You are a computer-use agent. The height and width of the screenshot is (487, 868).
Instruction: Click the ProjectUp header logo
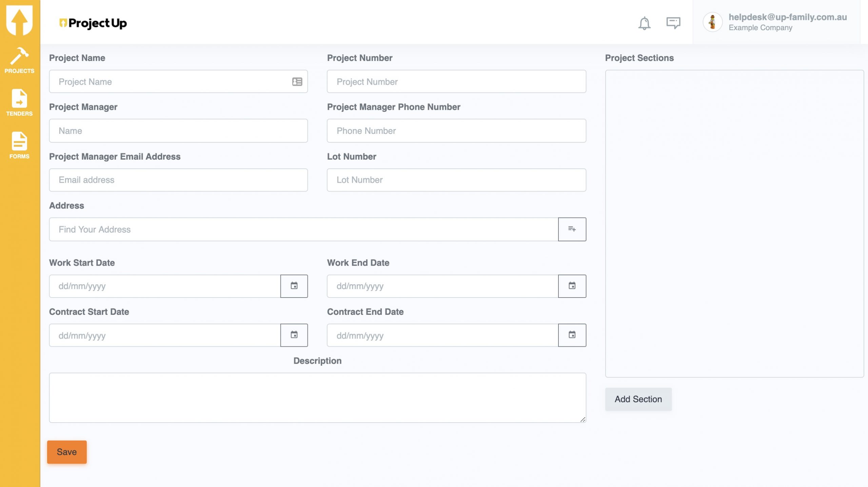click(93, 23)
